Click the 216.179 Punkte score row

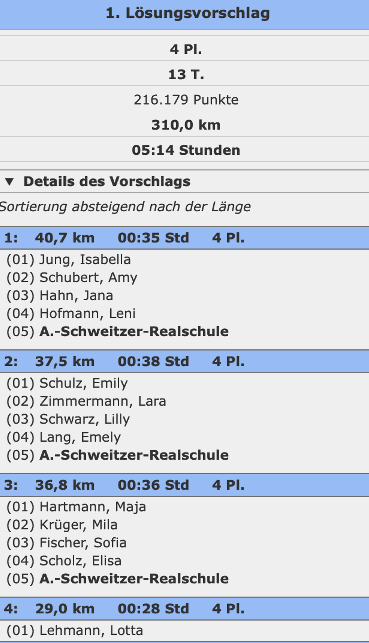[184, 100]
